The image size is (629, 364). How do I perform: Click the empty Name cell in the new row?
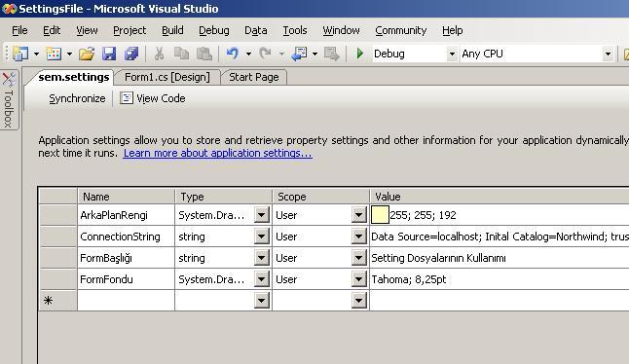[x=126, y=301]
